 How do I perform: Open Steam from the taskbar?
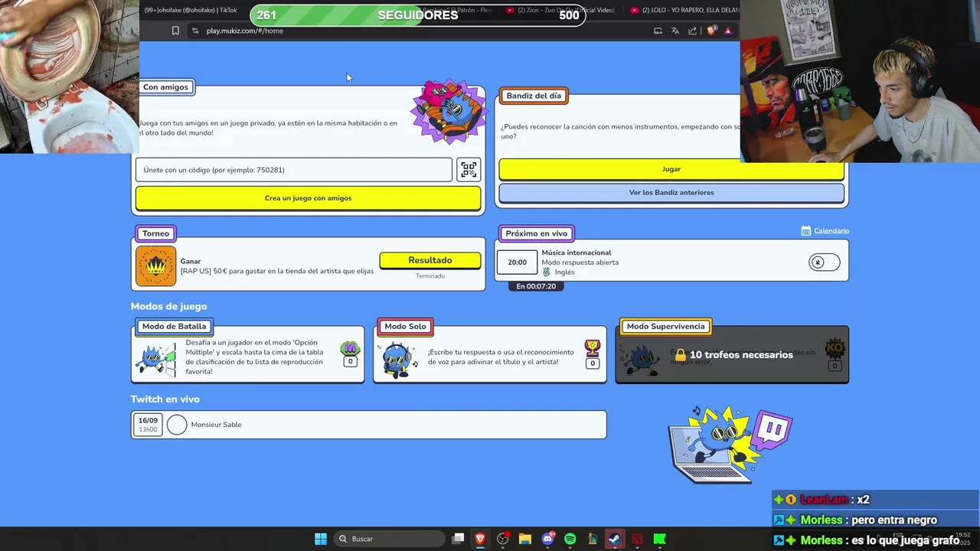coord(615,539)
